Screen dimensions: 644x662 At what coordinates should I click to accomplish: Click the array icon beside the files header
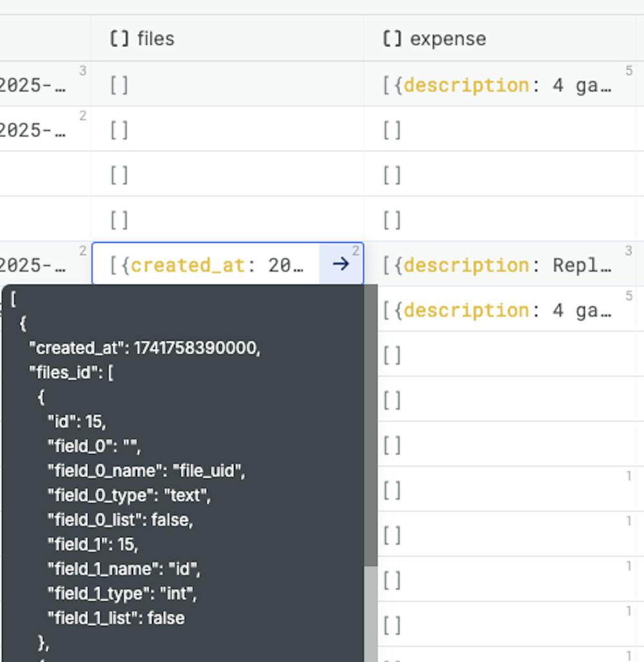coord(119,39)
